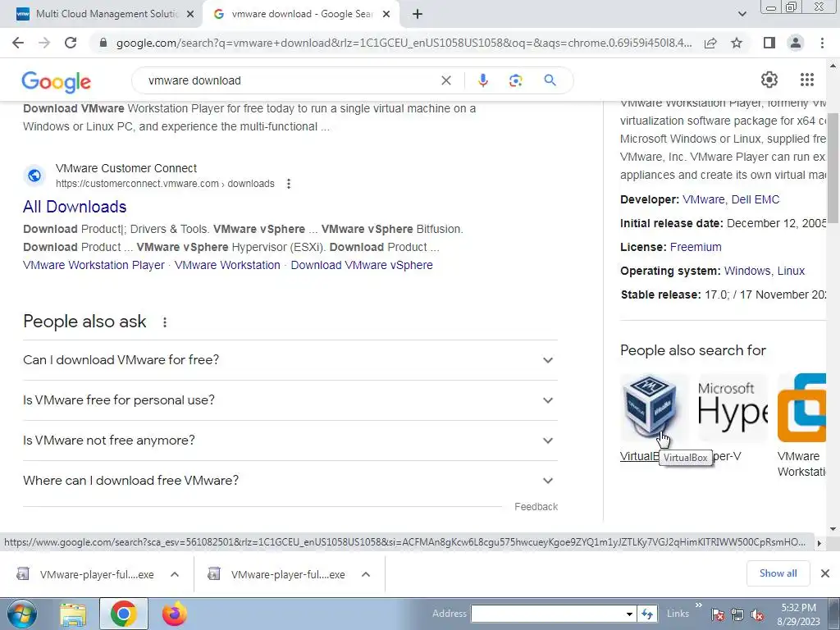Select the vmware download Google Search tab
The width and height of the screenshot is (840, 630).
(301, 15)
